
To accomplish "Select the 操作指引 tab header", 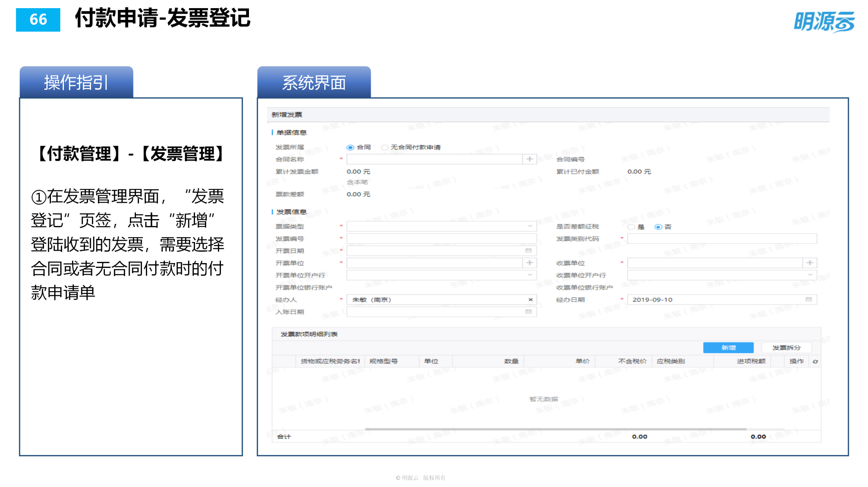I will click(75, 82).
